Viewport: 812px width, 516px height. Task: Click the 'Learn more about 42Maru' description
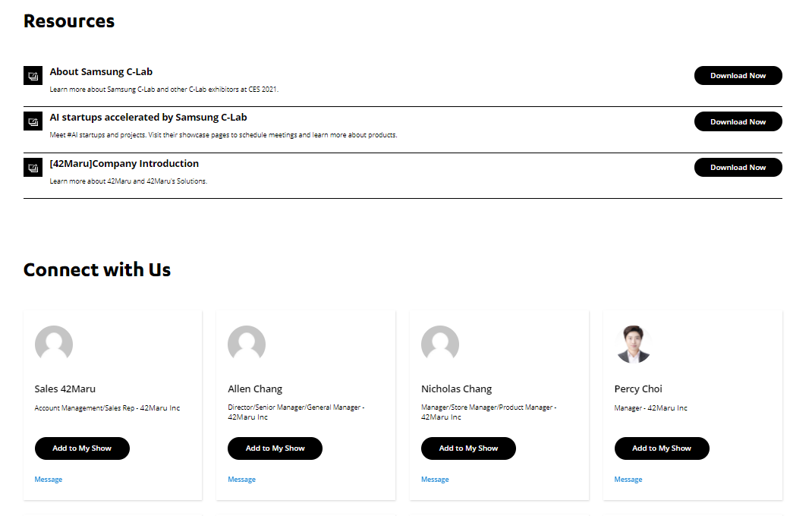pyautogui.click(x=128, y=181)
